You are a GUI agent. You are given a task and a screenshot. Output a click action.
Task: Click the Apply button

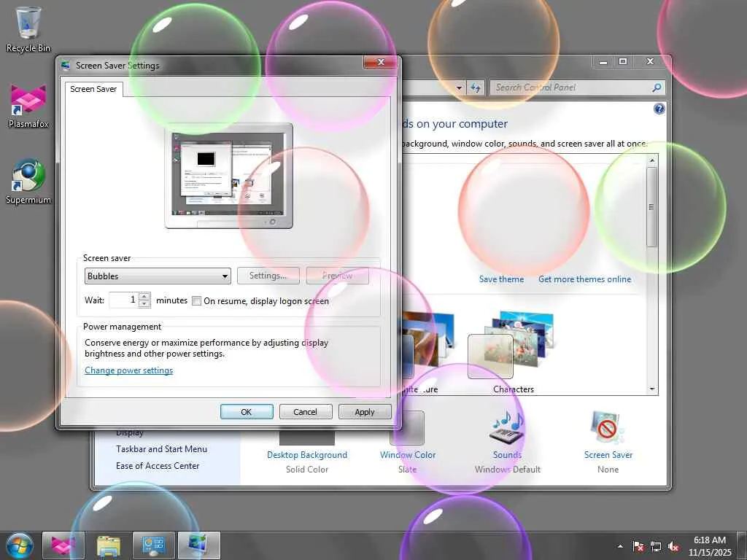[x=365, y=412]
